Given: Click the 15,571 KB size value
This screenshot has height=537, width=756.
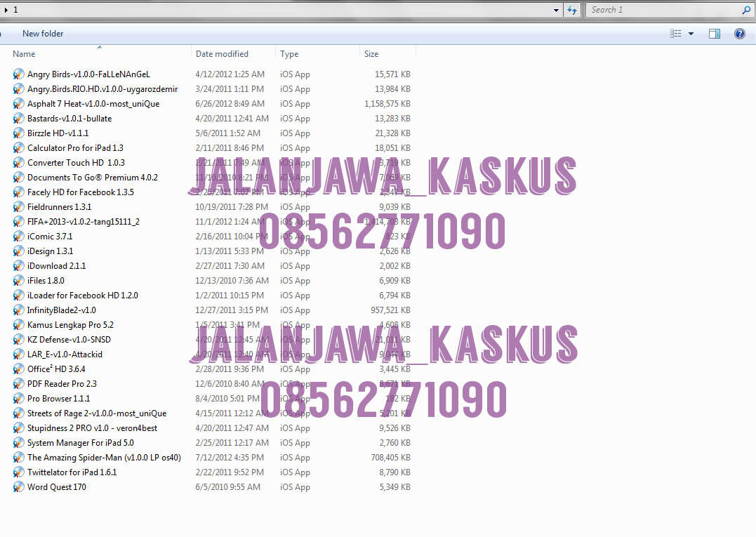Looking at the screenshot, I should pyautogui.click(x=392, y=74).
